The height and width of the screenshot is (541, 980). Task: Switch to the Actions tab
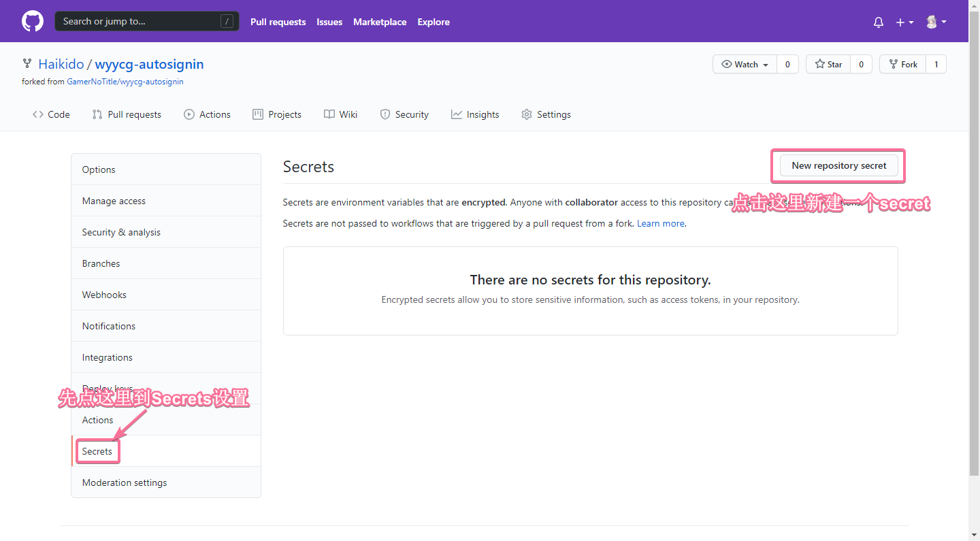(207, 114)
